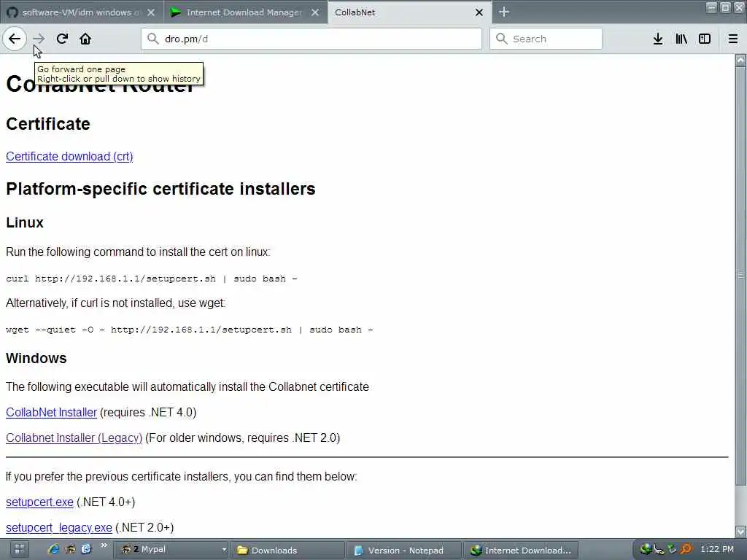Expand Mypal taskbar group dropdown arrow

pyautogui.click(x=224, y=550)
